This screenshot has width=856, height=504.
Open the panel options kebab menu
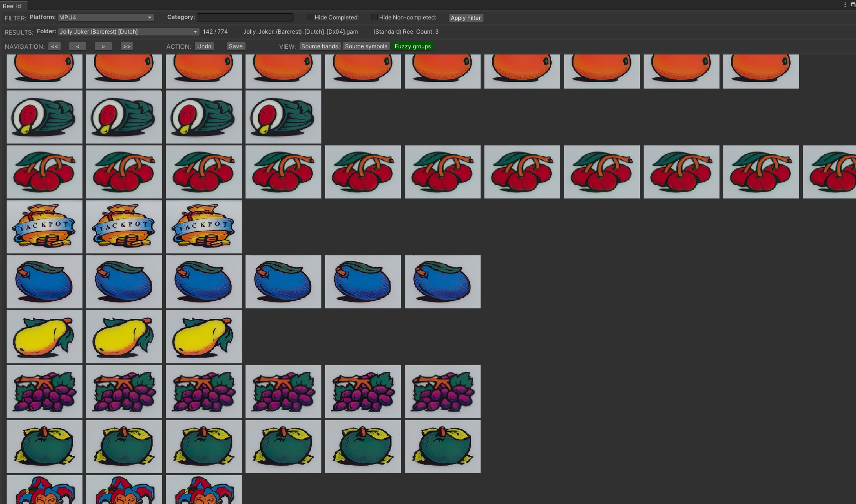click(x=845, y=5)
